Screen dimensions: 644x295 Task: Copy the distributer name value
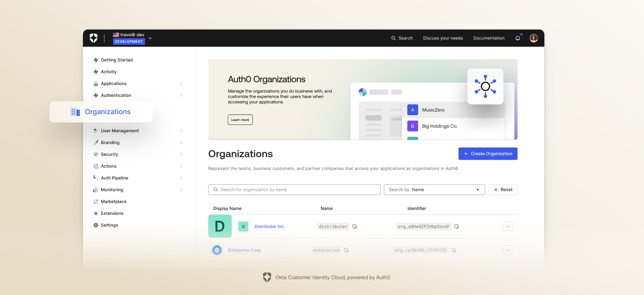pyautogui.click(x=354, y=227)
